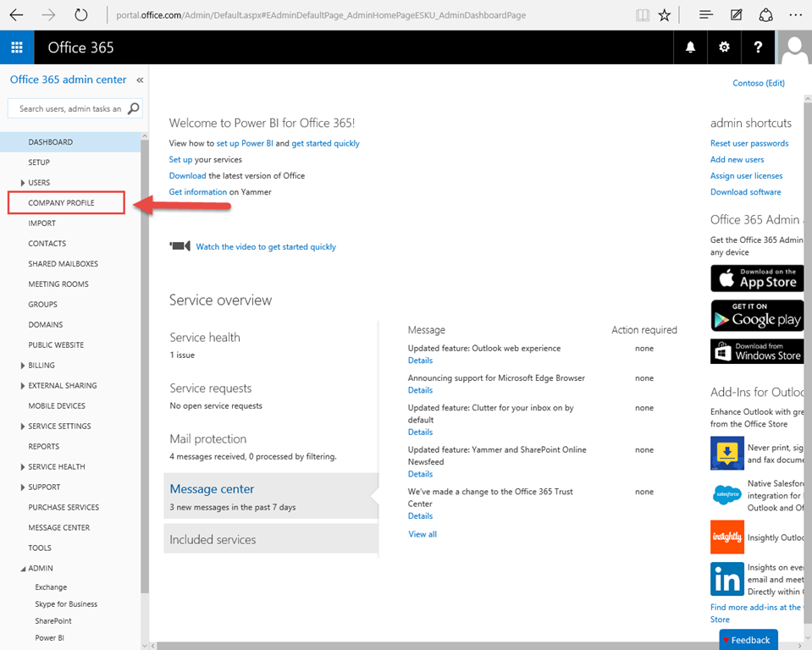
Task: Open the Office 365 app launcher grid
Action: tap(17, 47)
